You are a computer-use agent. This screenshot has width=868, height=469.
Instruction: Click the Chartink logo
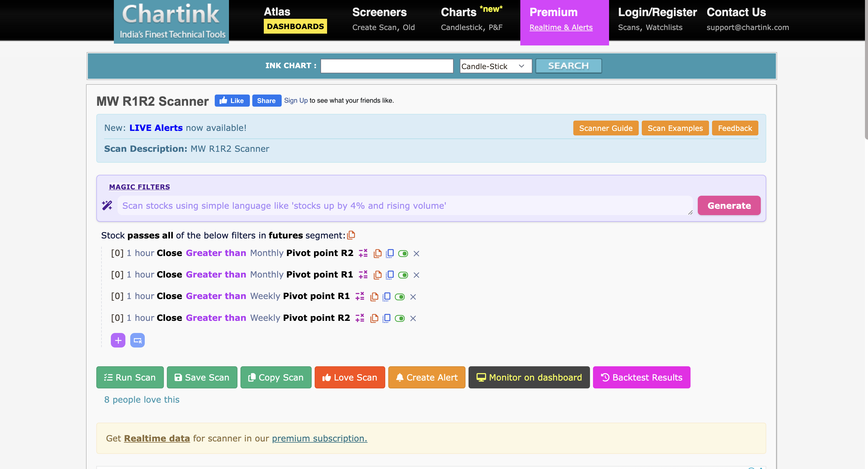coord(171,22)
